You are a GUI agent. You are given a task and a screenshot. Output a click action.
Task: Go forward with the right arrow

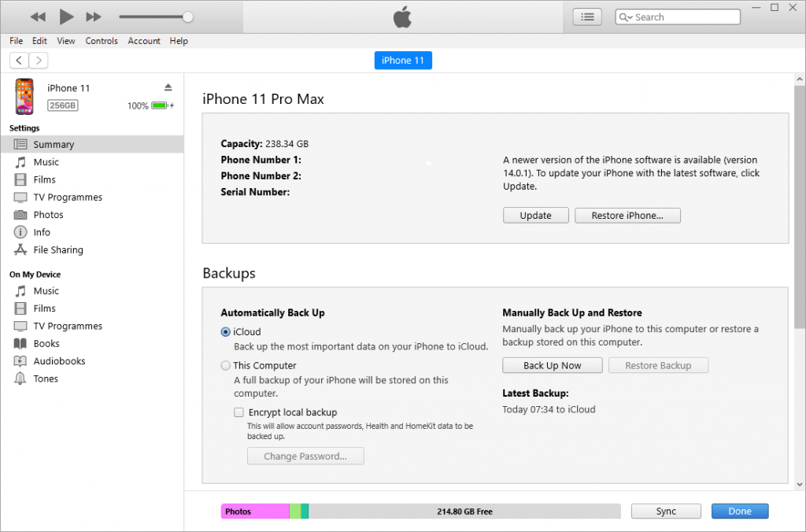(39, 60)
